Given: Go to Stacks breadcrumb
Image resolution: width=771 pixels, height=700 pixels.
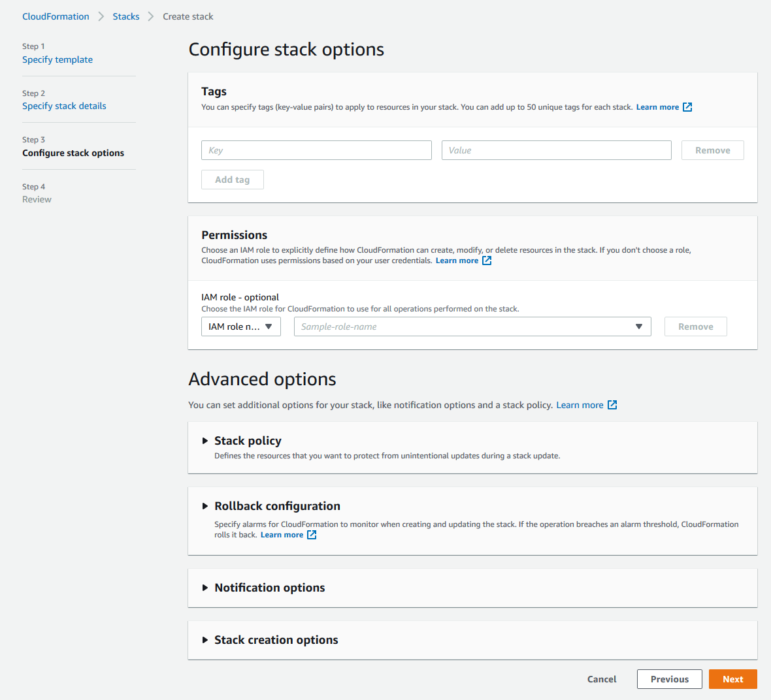Looking at the screenshot, I should pyautogui.click(x=126, y=16).
